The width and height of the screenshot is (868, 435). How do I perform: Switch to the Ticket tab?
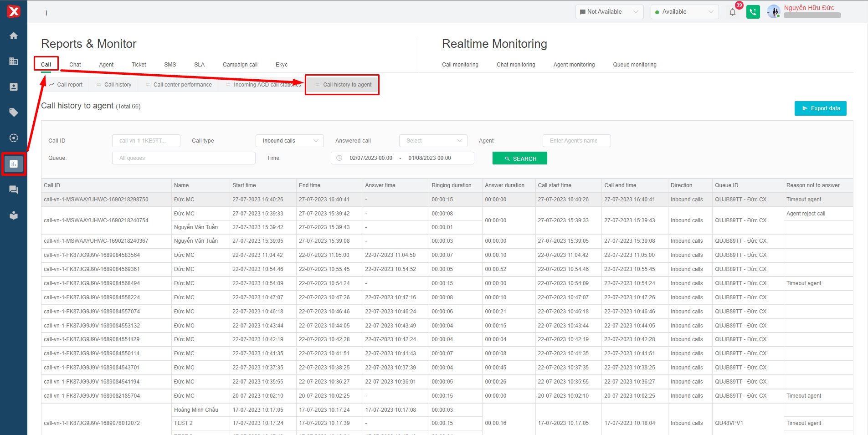click(x=139, y=65)
